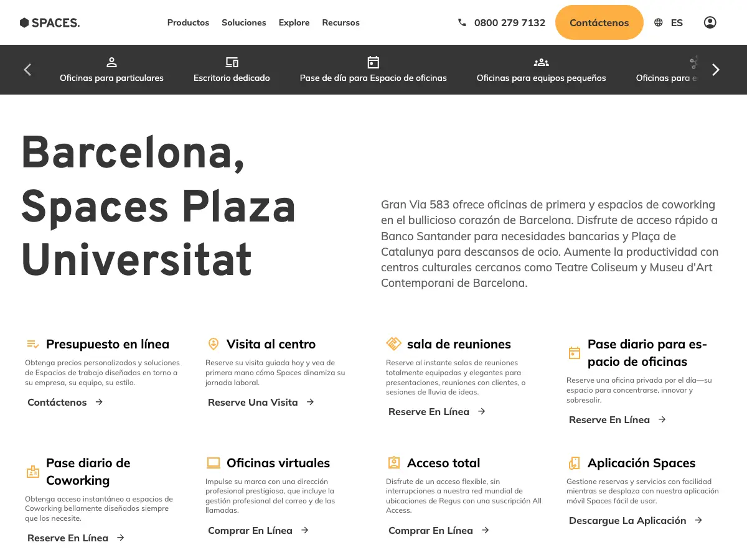Click the Visita al centro location icon
Viewport: 747px width, 560px height.
[214, 344]
